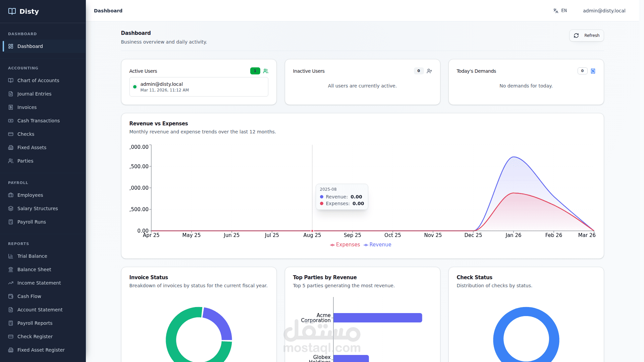Click the Acme Corporation revenue bar
Image resolution: width=644 pixels, height=362 pixels.
click(377, 318)
